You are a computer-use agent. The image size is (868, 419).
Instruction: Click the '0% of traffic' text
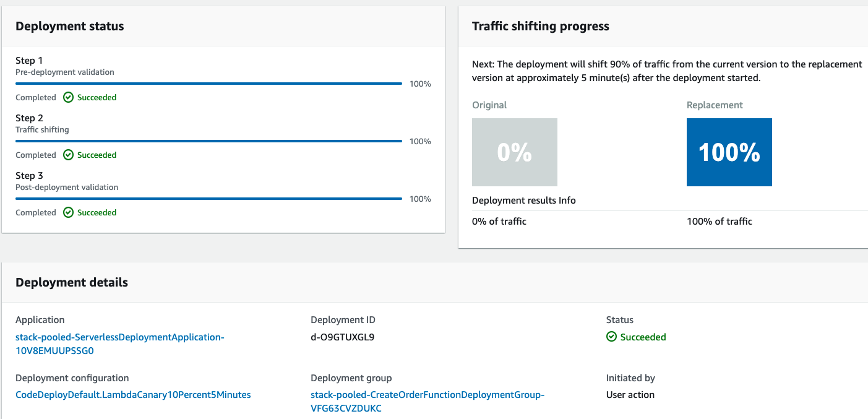coord(499,222)
